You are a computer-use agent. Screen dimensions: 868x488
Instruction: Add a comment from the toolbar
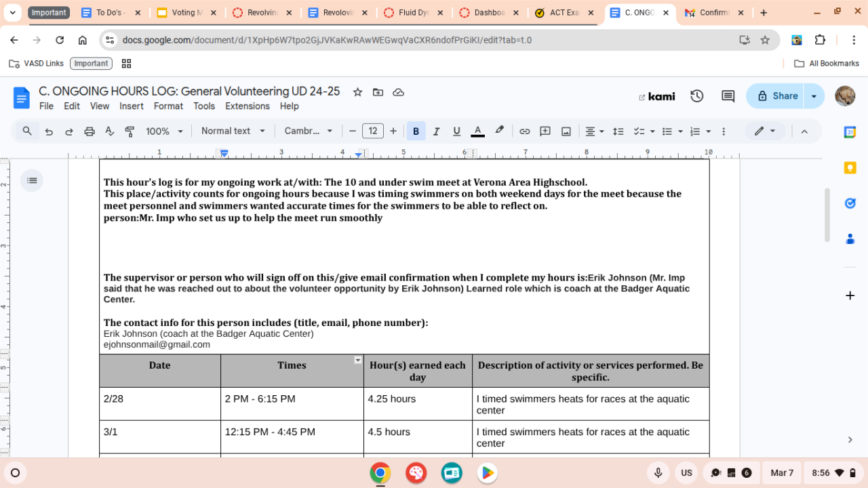pos(545,131)
